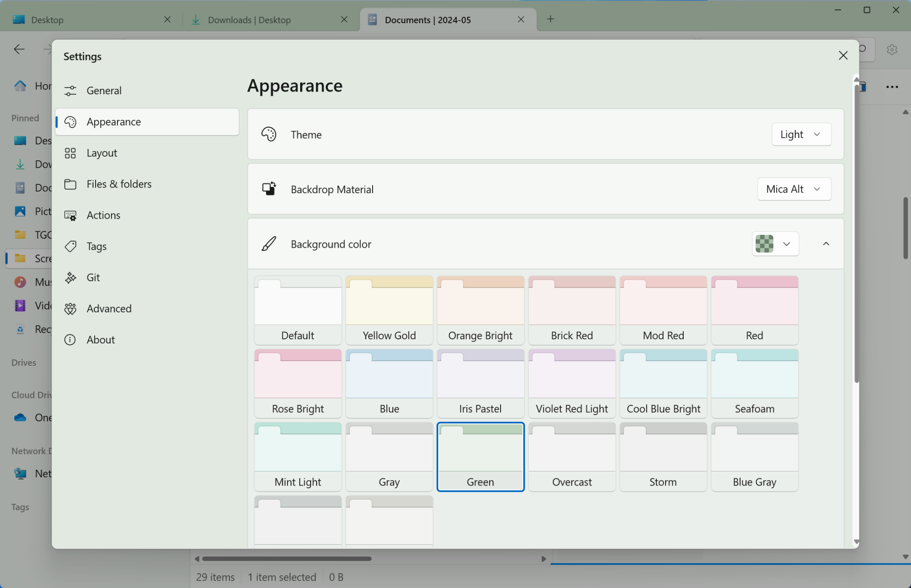Select the Seafoam background color
The image size is (911, 588).
[x=755, y=383]
